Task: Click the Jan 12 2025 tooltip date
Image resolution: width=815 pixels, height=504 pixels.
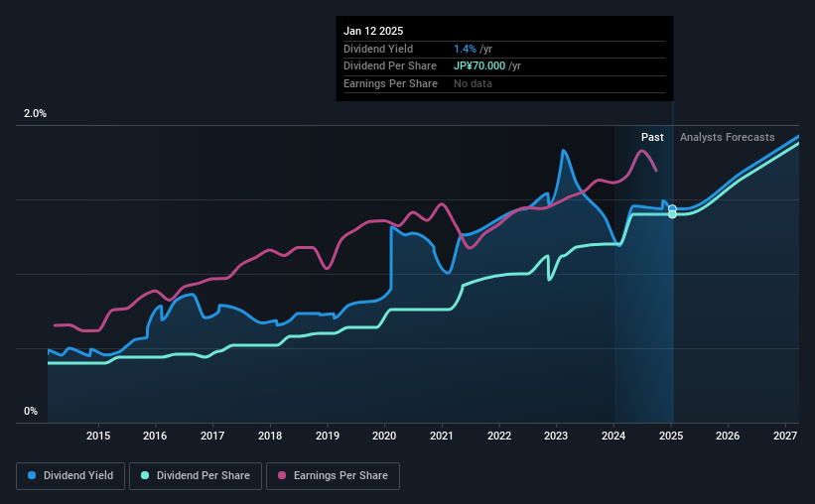Action: coord(373,31)
